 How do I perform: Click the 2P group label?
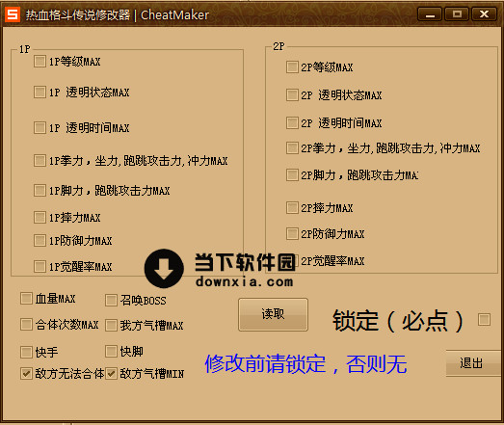pyautogui.click(x=279, y=46)
